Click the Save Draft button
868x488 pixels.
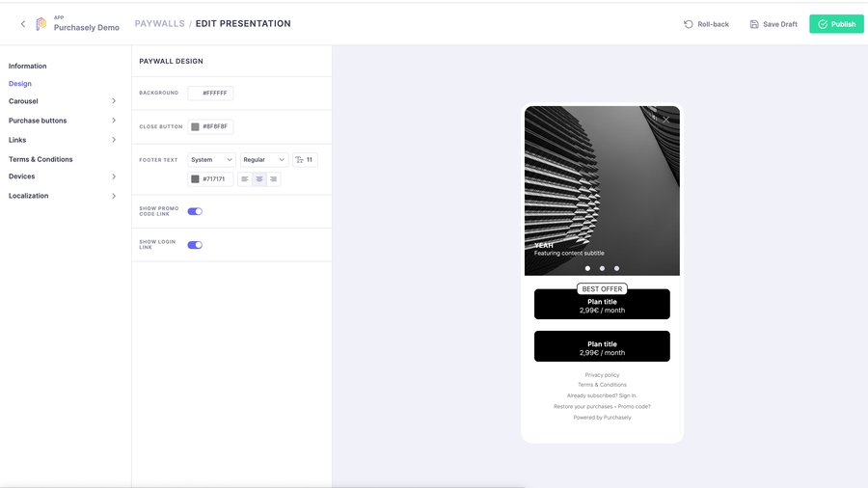[773, 24]
